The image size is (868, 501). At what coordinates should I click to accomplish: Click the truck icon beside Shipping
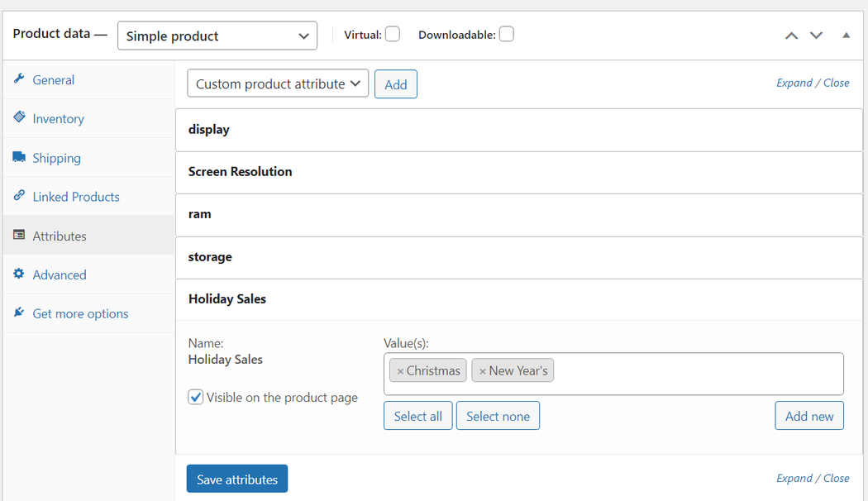click(x=19, y=157)
